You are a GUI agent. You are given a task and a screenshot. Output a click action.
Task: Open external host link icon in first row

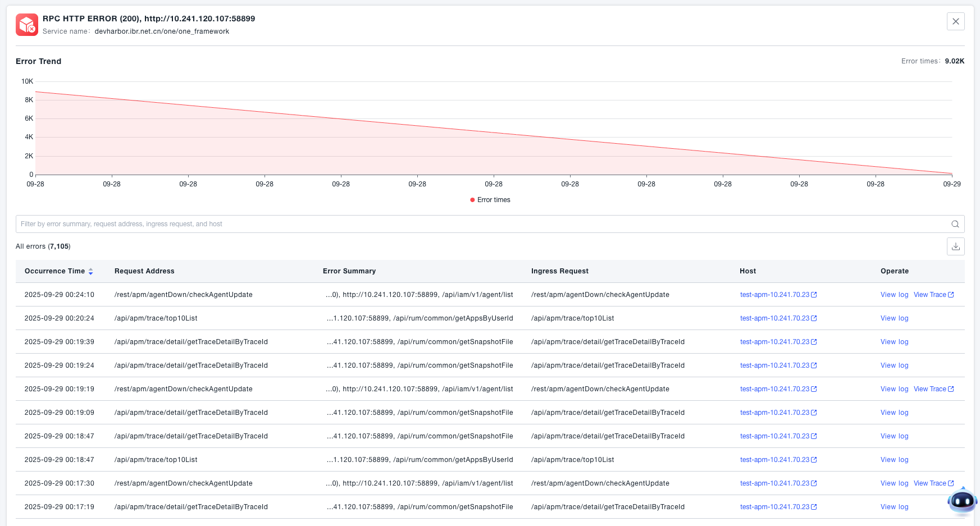814,295
